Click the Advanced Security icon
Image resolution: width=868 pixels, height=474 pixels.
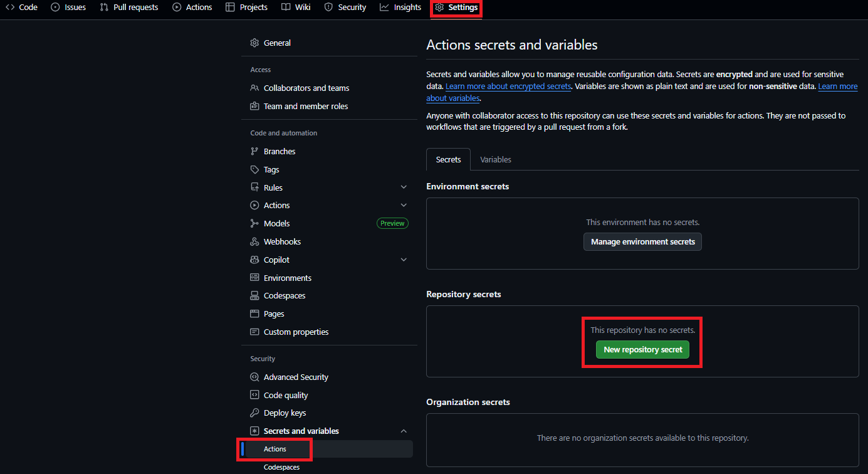(x=254, y=377)
